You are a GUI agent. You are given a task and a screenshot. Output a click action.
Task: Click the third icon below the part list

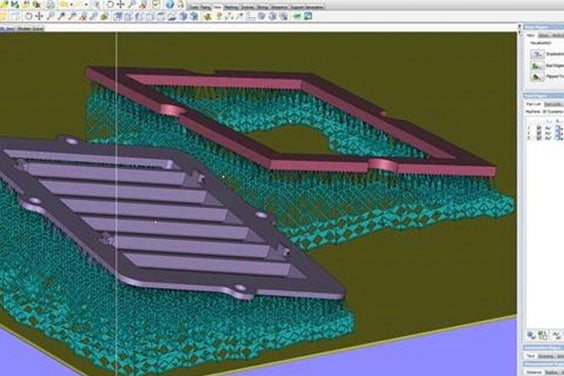[x=556, y=335]
